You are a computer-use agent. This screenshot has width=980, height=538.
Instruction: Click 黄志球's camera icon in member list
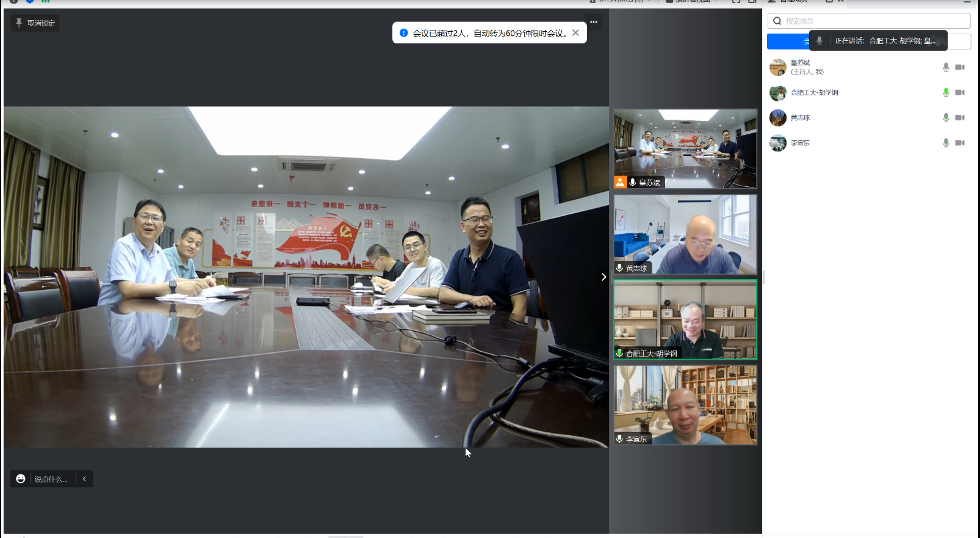(960, 117)
